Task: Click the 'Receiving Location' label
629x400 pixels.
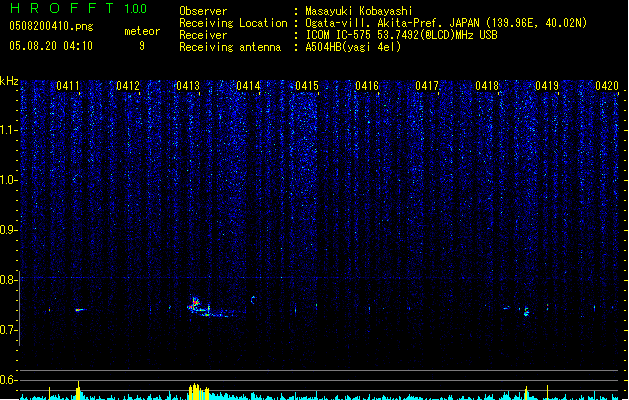Action: click(233, 23)
